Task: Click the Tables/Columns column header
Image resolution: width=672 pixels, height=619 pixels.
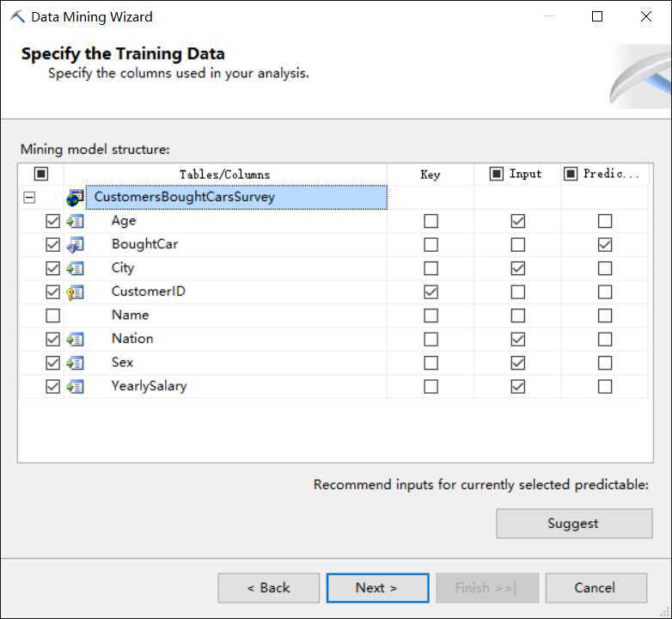Action: point(224,175)
